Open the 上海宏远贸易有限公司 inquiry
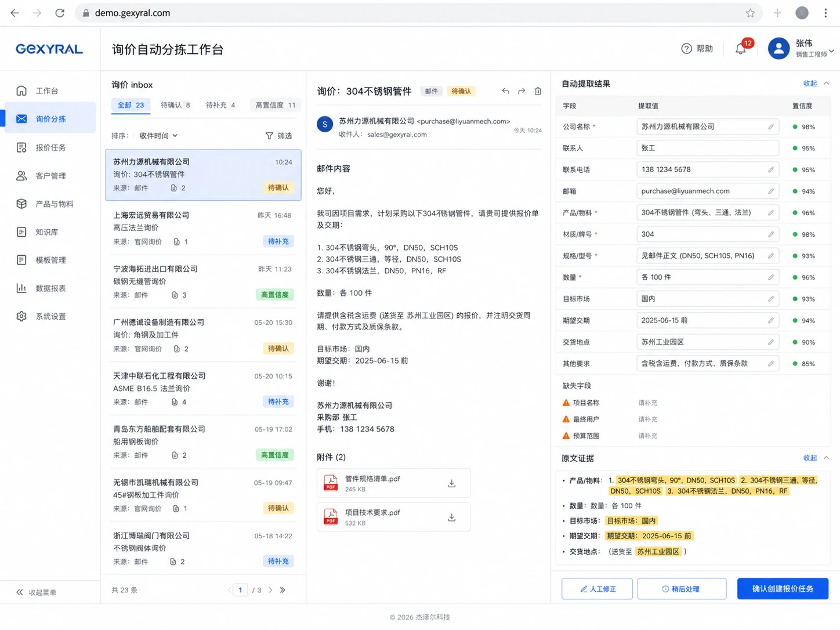 tap(203, 228)
